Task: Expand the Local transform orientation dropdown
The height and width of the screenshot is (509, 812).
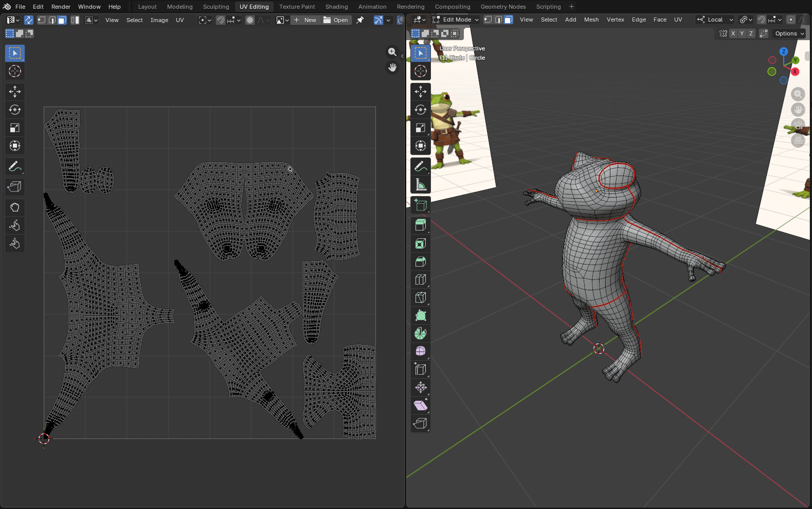Action: tap(715, 20)
